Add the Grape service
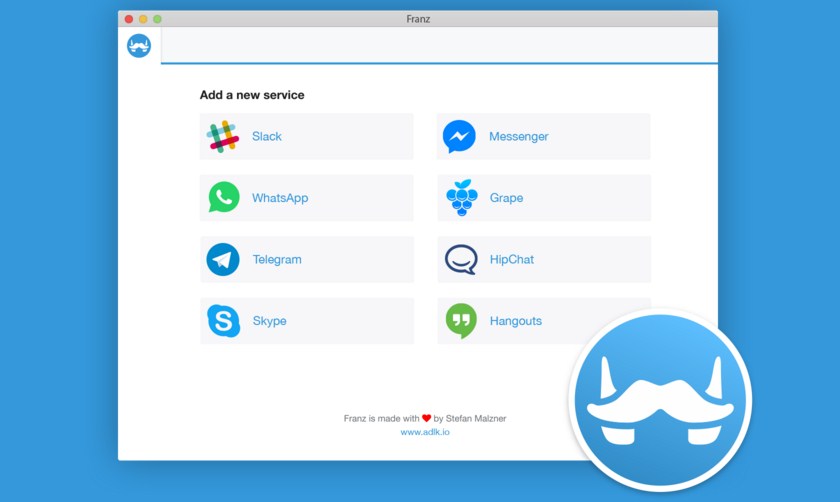840x502 pixels. pos(544,198)
